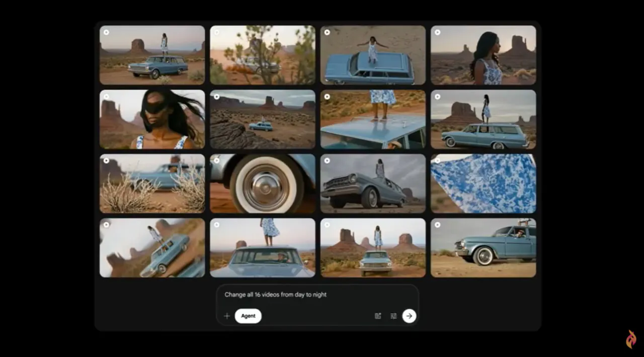This screenshot has width=644, height=357.
Task: Click the circle icon on the dry-bushes car video
Action: point(106,160)
